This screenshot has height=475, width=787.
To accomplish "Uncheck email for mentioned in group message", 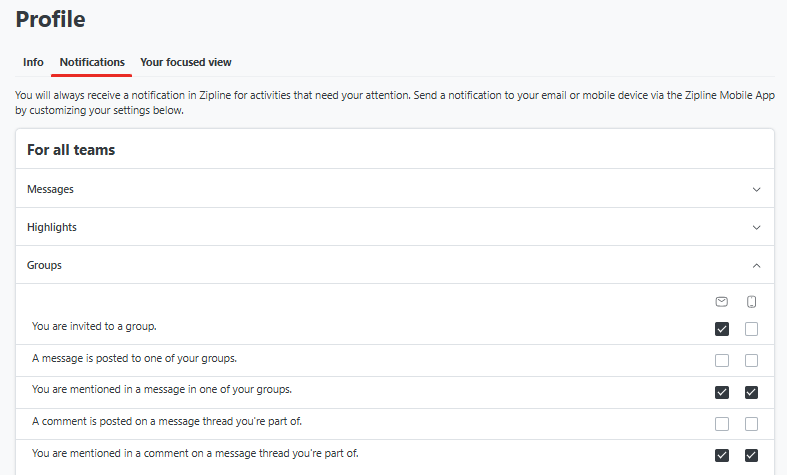I will point(722,392).
